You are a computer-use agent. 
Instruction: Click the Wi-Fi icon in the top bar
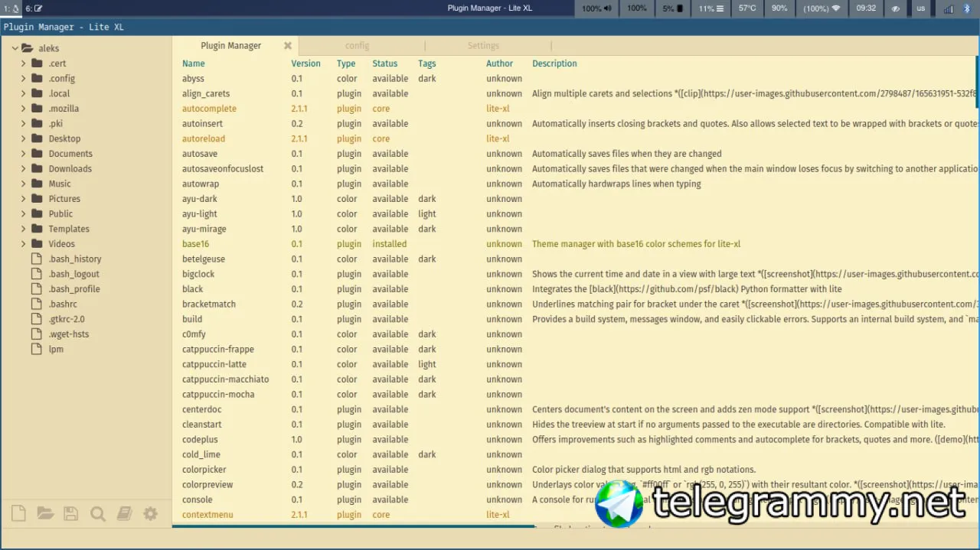tap(836, 8)
